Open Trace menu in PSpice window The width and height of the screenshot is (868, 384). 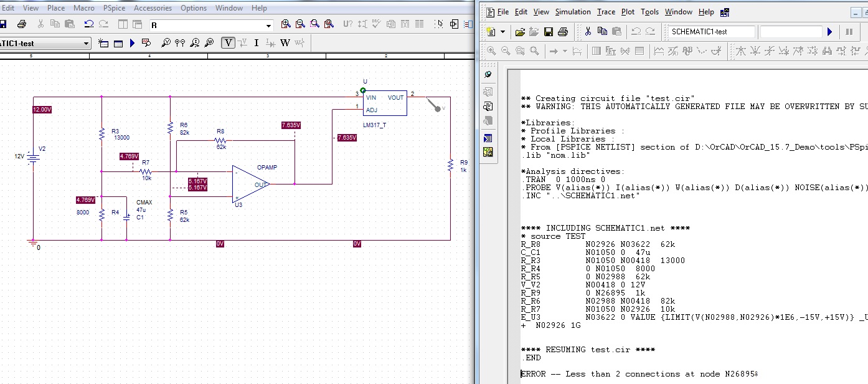click(606, 12)
